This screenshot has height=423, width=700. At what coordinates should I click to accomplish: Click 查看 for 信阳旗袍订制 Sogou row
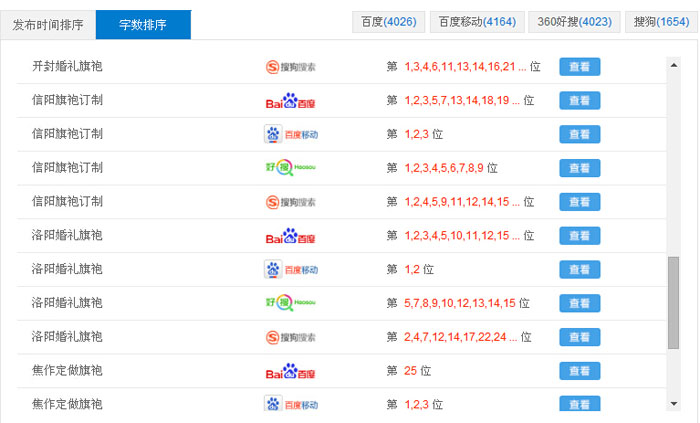click(x=579, y=202)
